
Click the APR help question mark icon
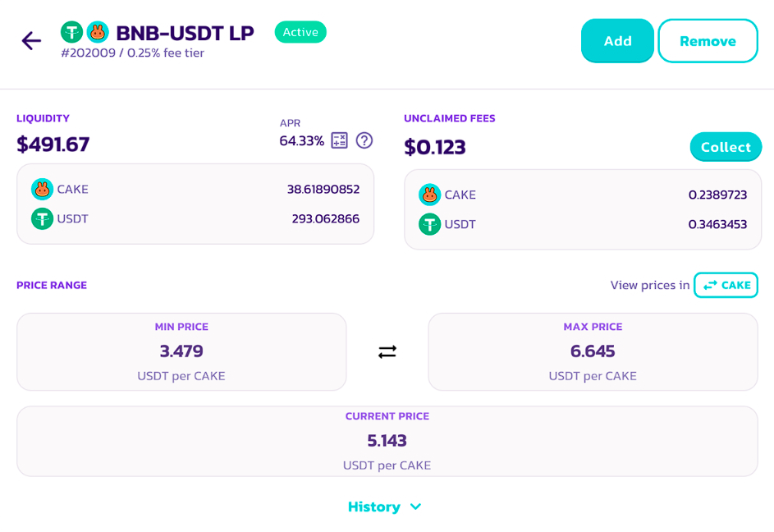coord(364,140)
